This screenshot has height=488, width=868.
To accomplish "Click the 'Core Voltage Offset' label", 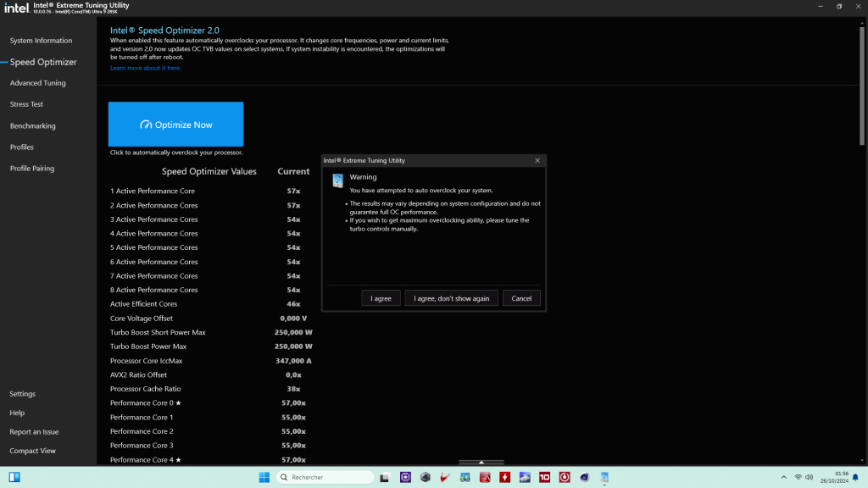I will click(142, 319).
